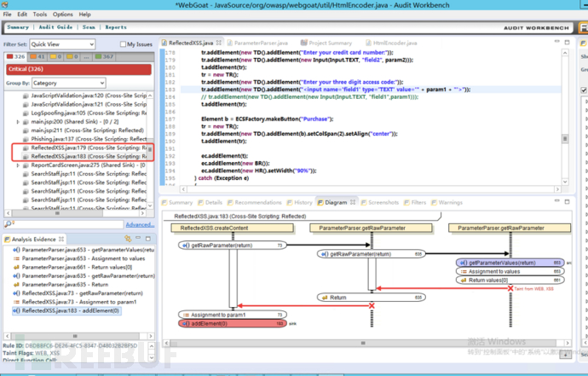Enable the My Issues checkbox

123,43
